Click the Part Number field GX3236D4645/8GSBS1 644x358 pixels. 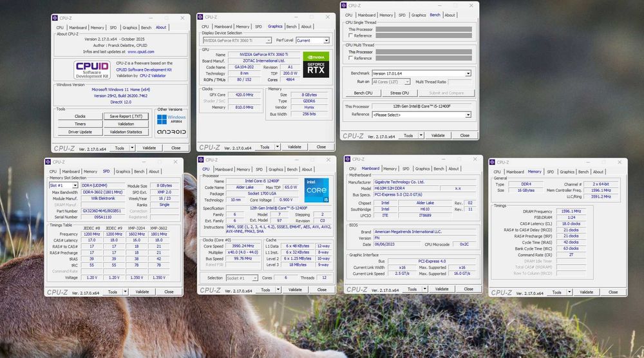tap(102, 211)
